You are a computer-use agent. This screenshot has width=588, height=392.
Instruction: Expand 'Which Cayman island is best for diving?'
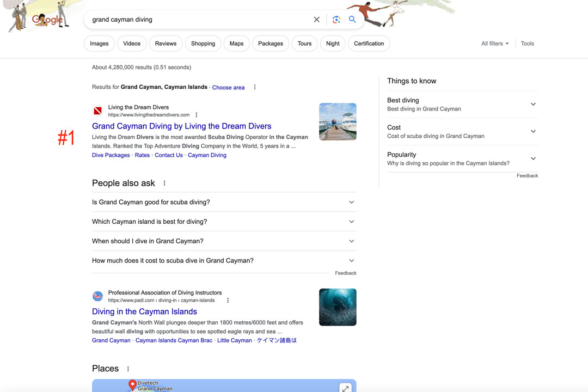pyautogui.click(x=224, y=222)
